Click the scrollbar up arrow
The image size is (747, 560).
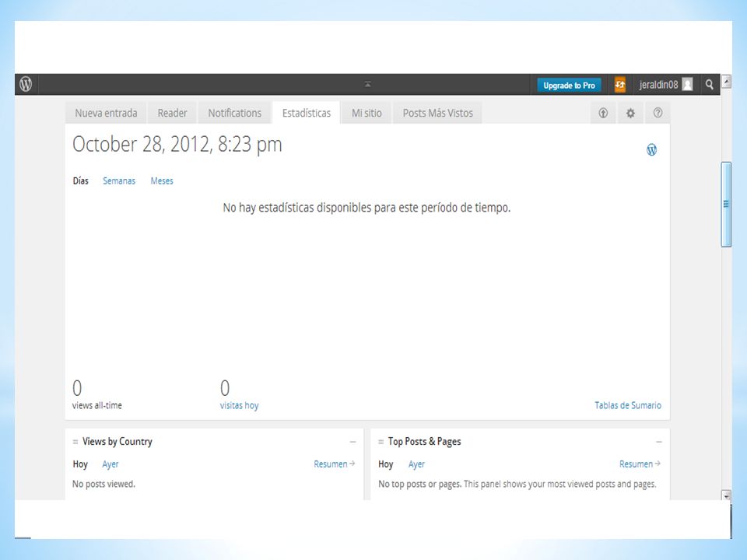coord(726,82)
